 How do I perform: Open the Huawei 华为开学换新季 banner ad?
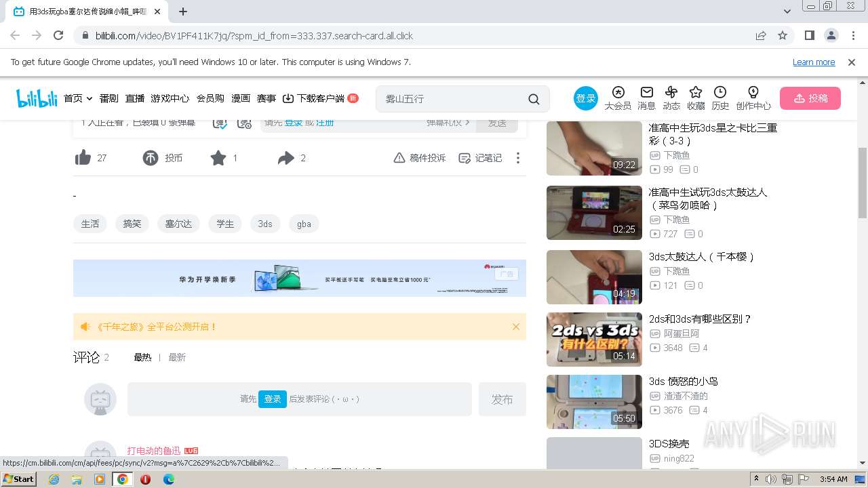tap(300, 278)
